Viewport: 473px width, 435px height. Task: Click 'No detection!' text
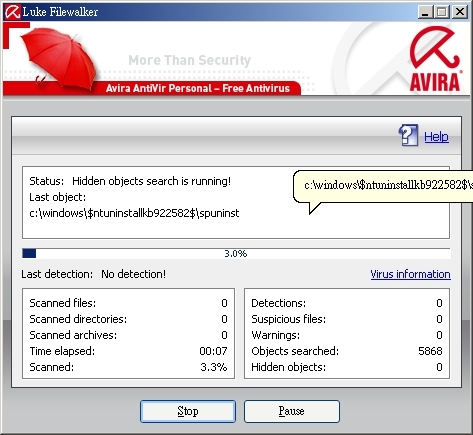(x=133, y=274)
